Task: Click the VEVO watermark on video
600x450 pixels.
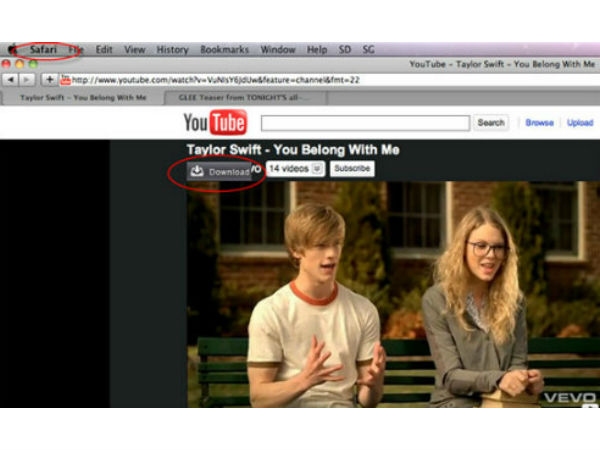Action: pyautogui.click(x=569, y=398)
